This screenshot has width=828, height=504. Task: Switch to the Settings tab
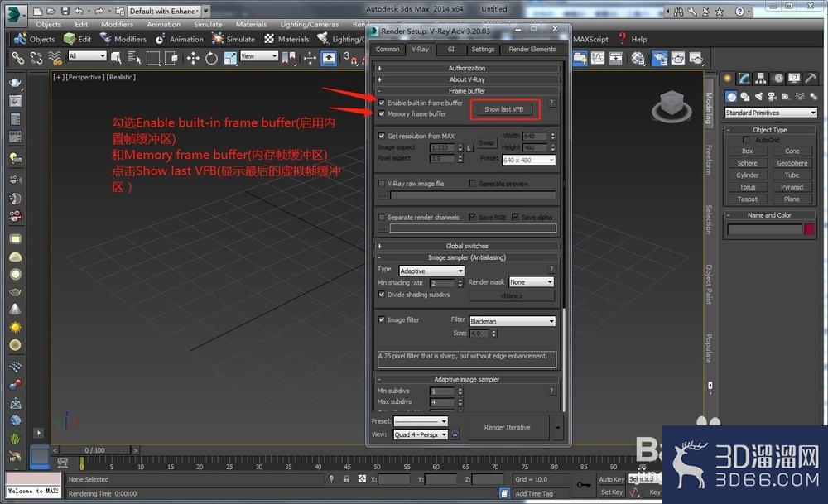483,49
